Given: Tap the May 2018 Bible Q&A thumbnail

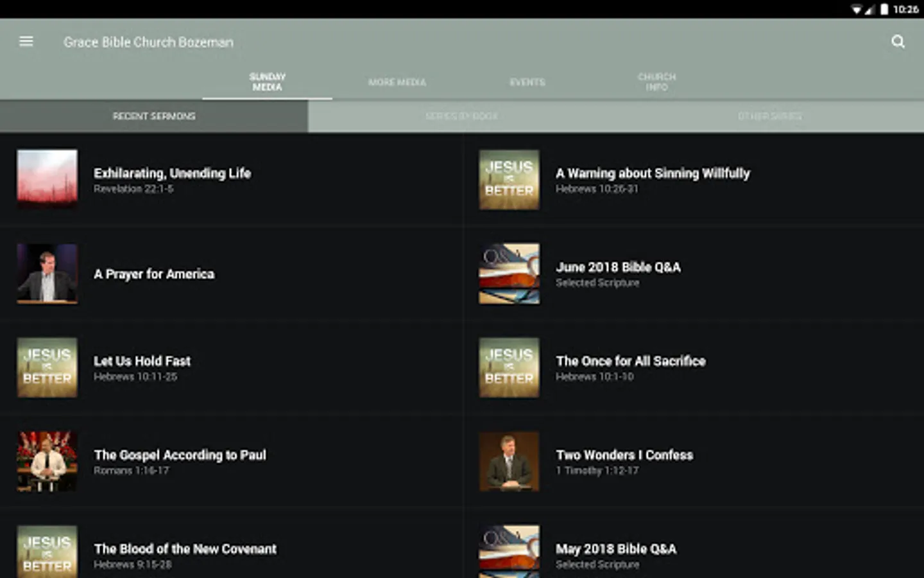Looking at the screenshot, I should [x=509, y=552].
